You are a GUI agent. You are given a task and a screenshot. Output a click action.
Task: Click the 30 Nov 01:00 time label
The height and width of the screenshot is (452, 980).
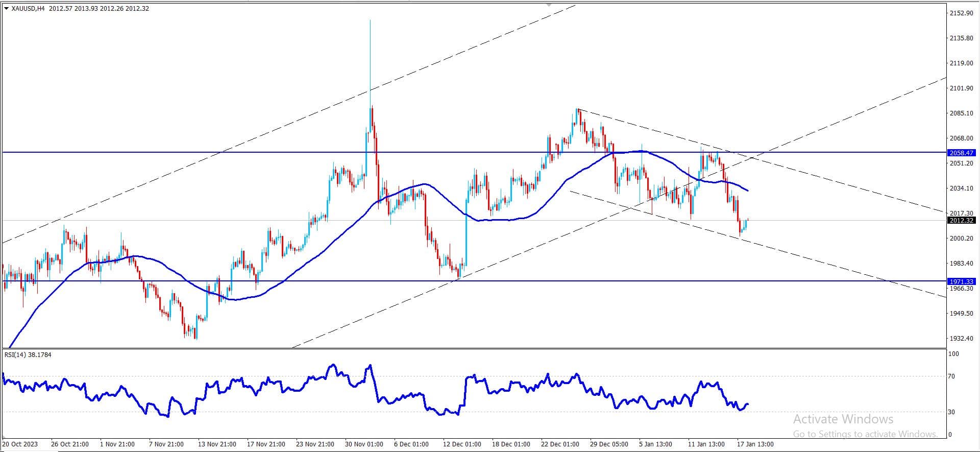[364, 444]
